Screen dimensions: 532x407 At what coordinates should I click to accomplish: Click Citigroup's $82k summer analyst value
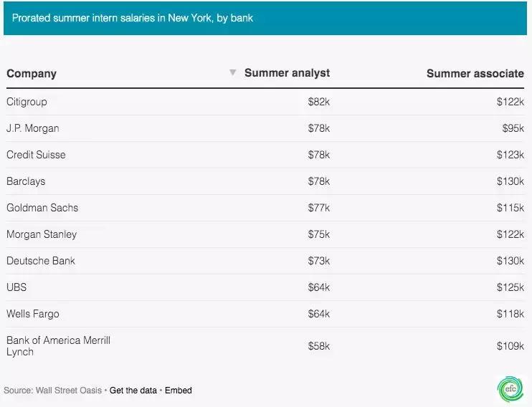tap(319, 102)
